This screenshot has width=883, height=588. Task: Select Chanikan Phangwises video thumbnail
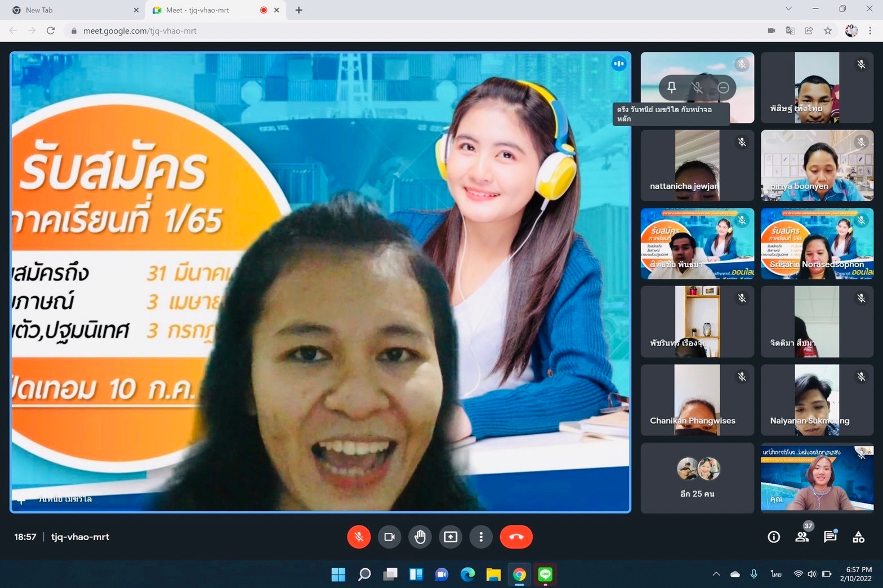697,400
